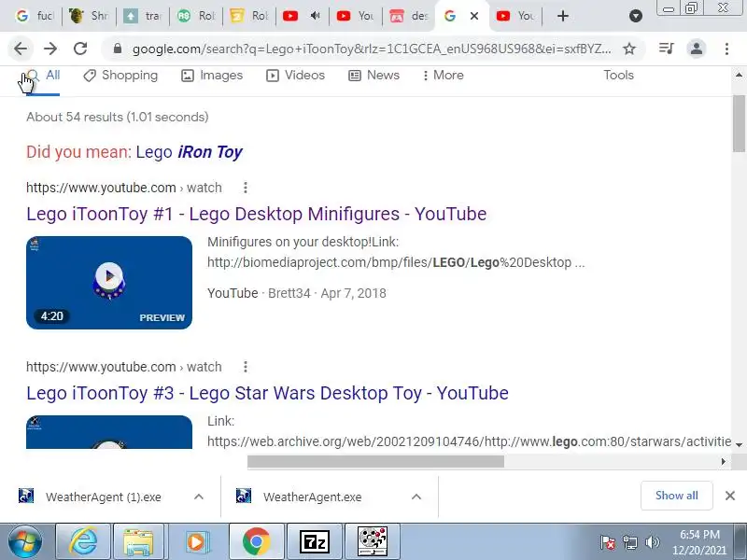Image resolution: width=747 pixels, height=560 pixels.
Task: Switch to the yellow-icon 'Rol' tab
Action: click(x=250, y=16)
